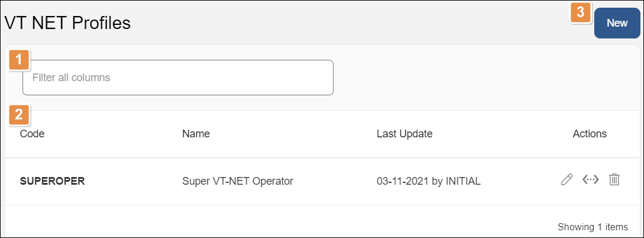Screen dimensions: 644x238
Task: Click the INITIAL user in Last Update
Action: (x=462, y=181)
